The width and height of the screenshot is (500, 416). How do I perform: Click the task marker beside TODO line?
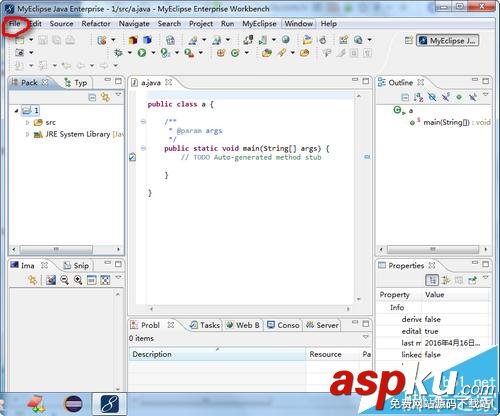coord(132,157)
